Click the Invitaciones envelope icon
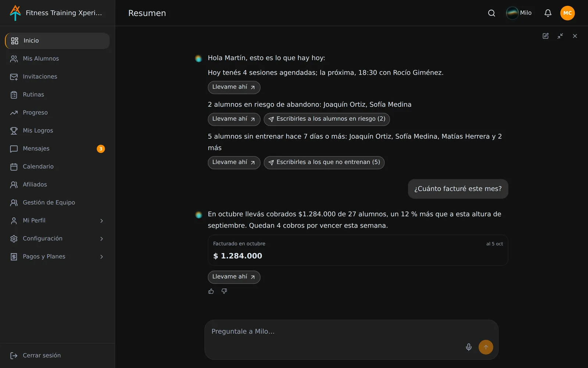 click(x=14, y=77)
